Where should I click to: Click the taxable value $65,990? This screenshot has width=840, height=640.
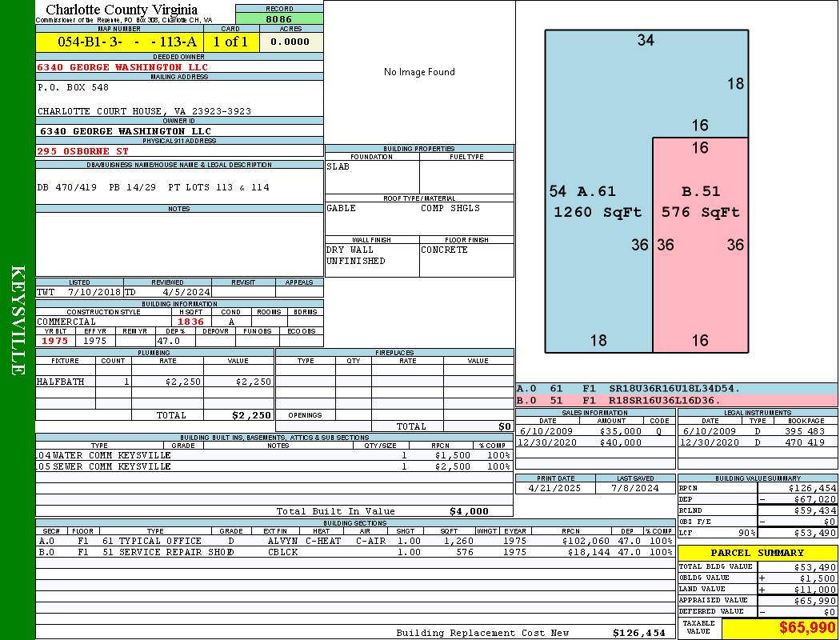(x=778, y=628)
